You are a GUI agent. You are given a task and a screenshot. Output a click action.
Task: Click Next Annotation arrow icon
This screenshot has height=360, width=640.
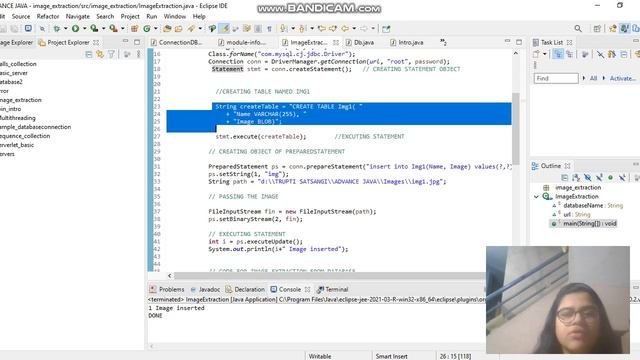tap(283, 28)
